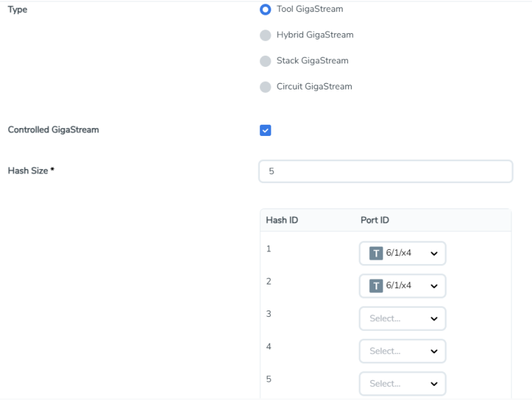The width and height of the screenshot is (532, 400).
Task: Click the T port-type icon in Hash ID 1 row
Action: (x=376, y=254)
